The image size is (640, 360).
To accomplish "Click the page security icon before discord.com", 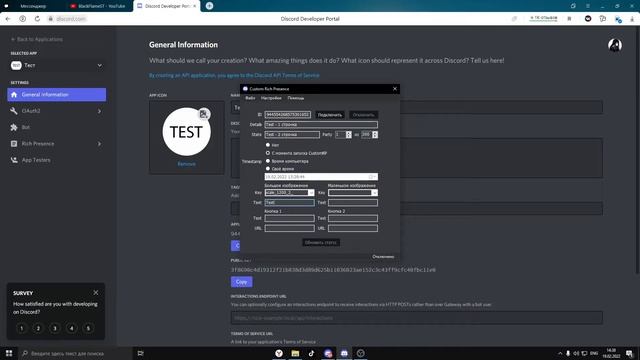I will 51,19.
